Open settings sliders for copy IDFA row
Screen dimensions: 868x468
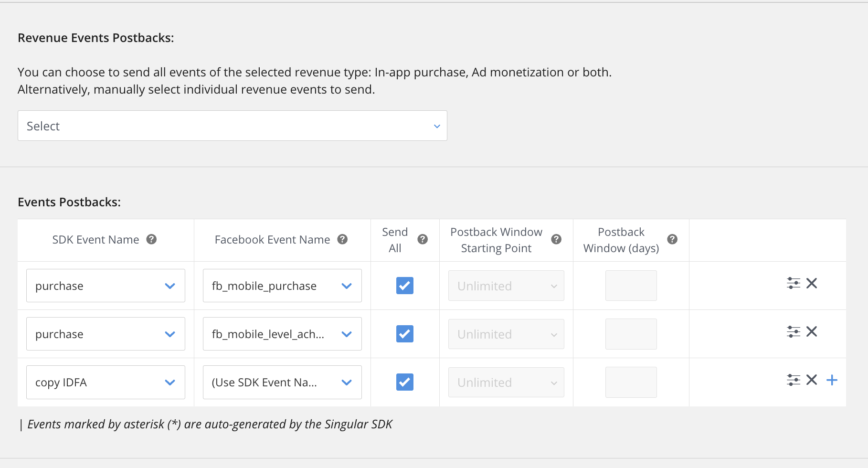[x=793, y=380]
